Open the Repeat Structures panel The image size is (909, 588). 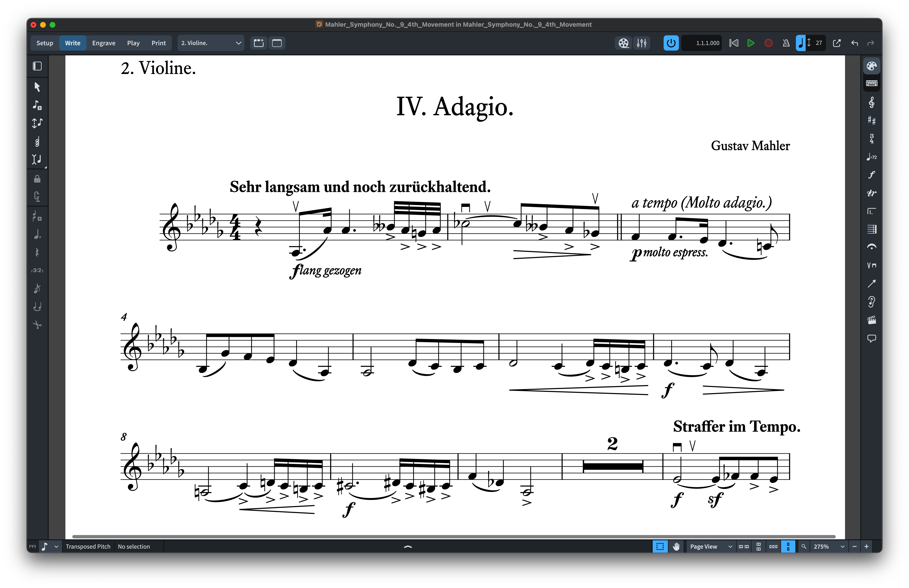[871, 211]
